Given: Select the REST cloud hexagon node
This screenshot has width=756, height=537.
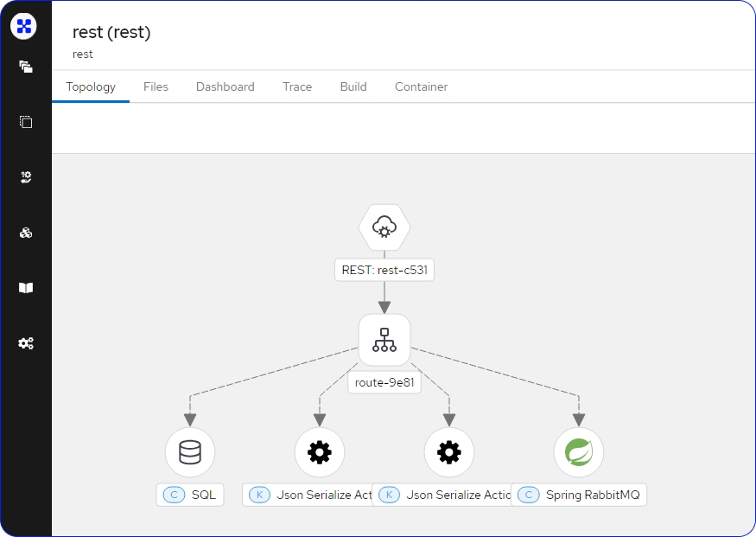Looking at the screenshot, I should pos(384,227).
